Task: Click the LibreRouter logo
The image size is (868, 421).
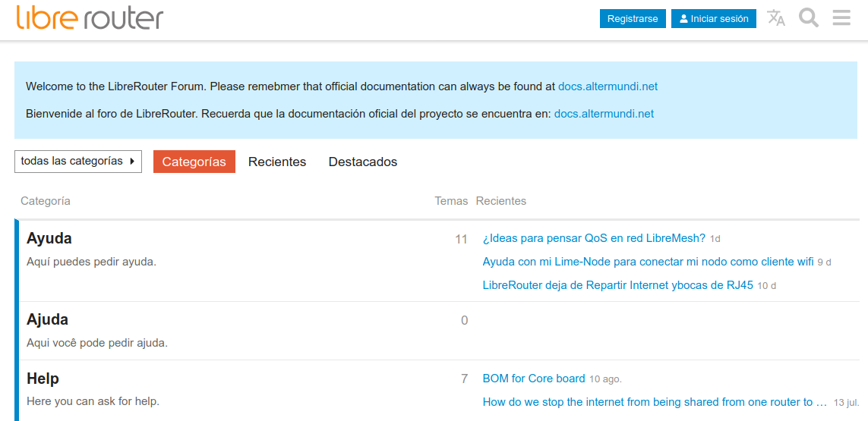Action: tap(90, 17)
